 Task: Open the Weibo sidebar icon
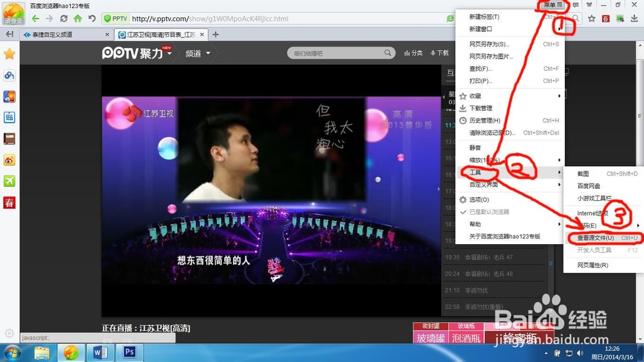pos(10,160)
